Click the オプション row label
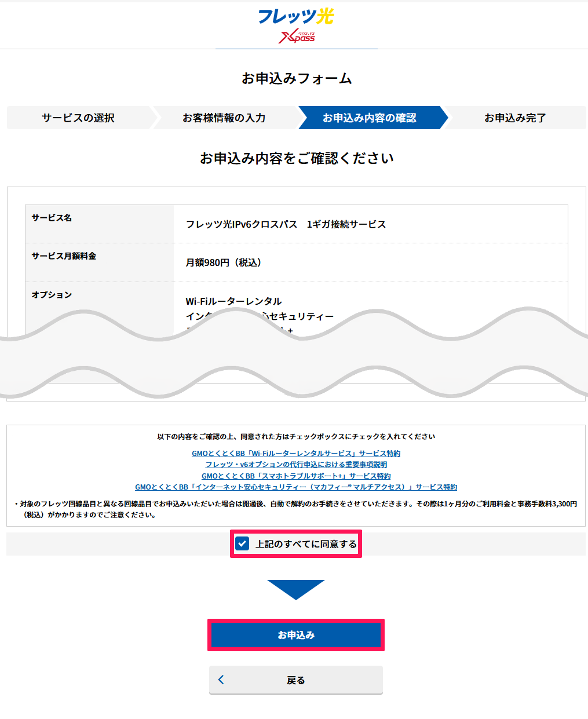 52,294
